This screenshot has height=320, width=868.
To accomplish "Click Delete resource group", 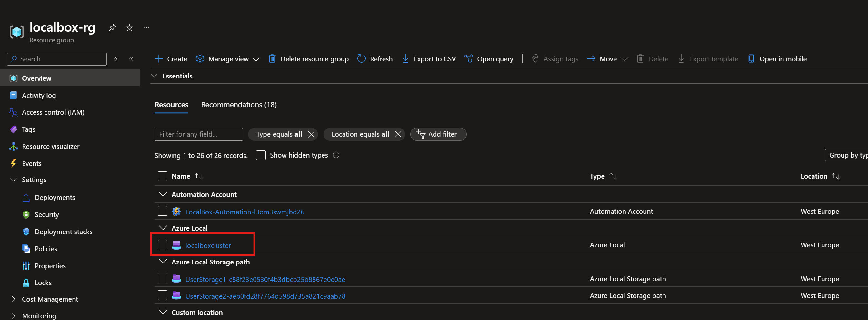I will pyautogui.click(x=309, y=59).
